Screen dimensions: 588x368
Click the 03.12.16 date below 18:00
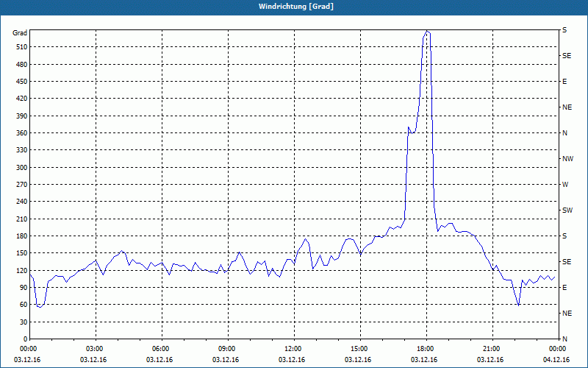[x=424, y=360]
